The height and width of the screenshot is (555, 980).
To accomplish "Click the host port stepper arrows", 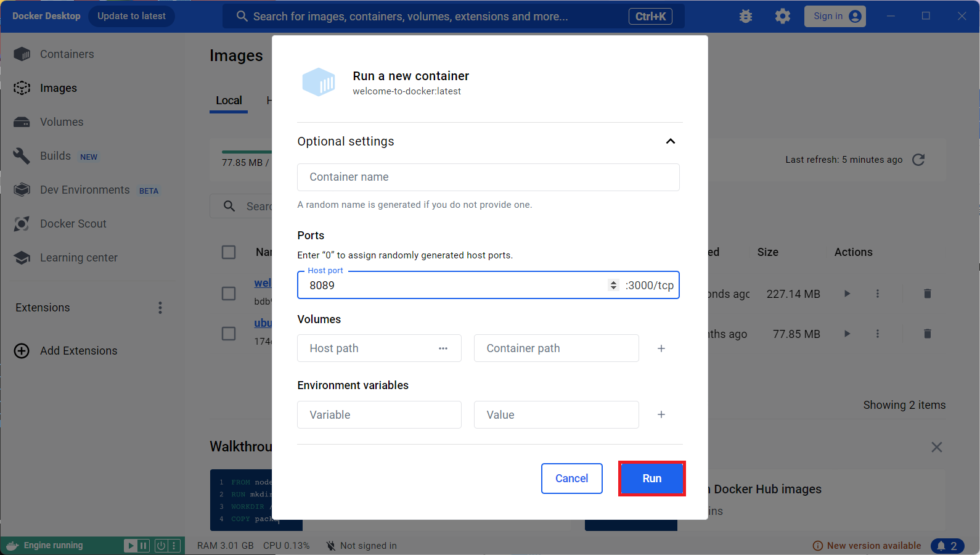I will 613,285.
